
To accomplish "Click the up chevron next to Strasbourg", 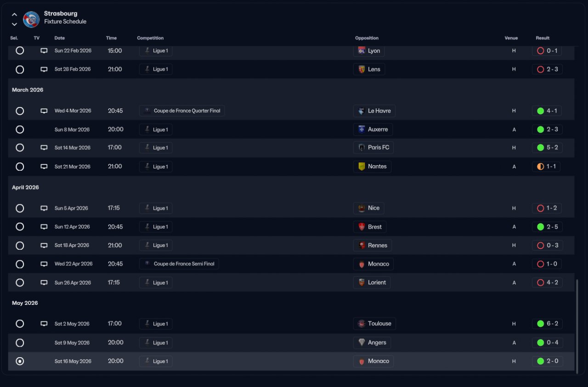I will pyautogui.click(x=14, y=15).
